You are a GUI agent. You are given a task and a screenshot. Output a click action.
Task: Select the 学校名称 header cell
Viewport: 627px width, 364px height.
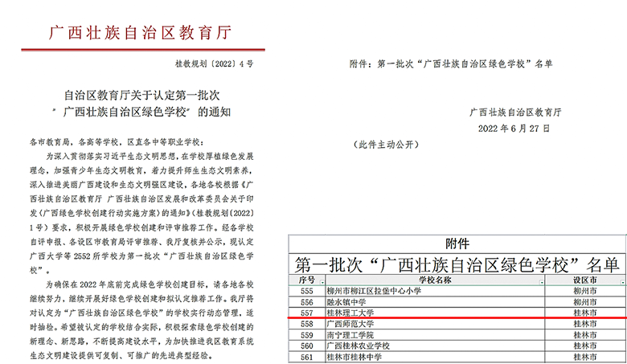click(x=435, y=280)
